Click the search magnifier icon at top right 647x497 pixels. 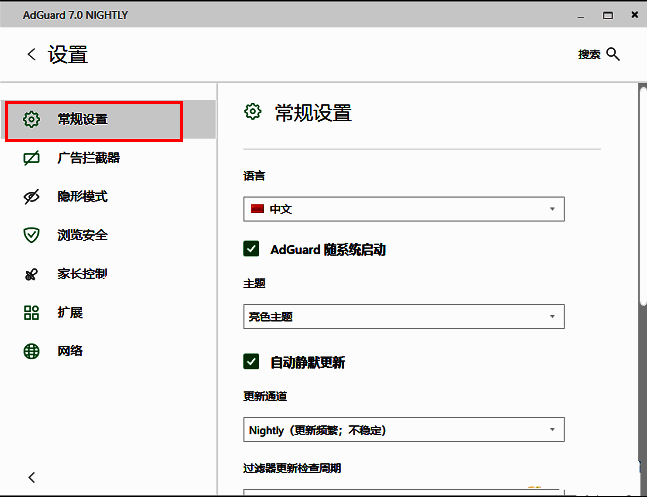pyautogui.click(x=613, y=54)
